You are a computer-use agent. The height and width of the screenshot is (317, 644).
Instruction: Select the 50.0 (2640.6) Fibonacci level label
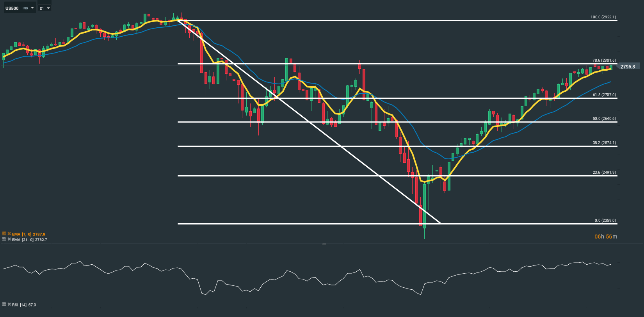(604, 119)
